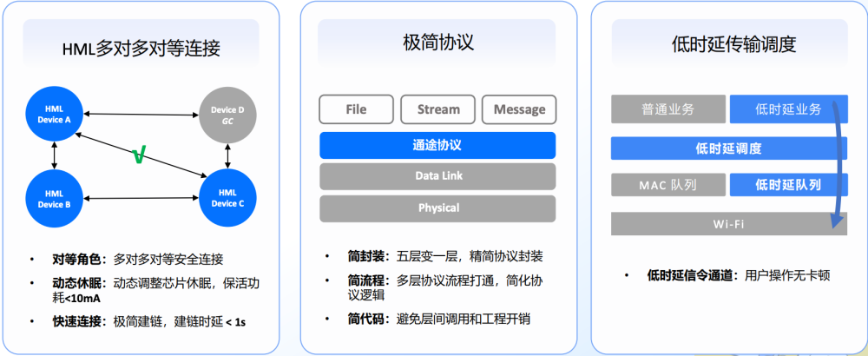Viewport: 868px width, 356px height.
Task: Click the HML Device B circle
Action: tap(54, 199)
